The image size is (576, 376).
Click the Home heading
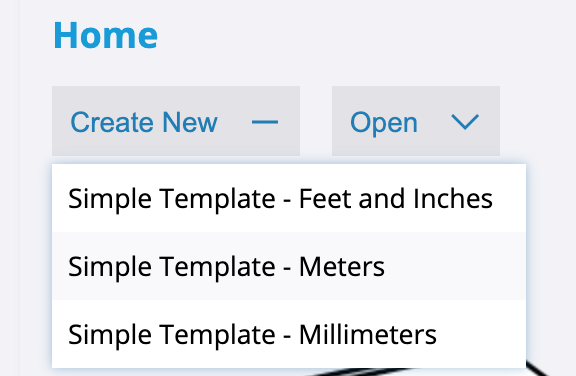106,35
